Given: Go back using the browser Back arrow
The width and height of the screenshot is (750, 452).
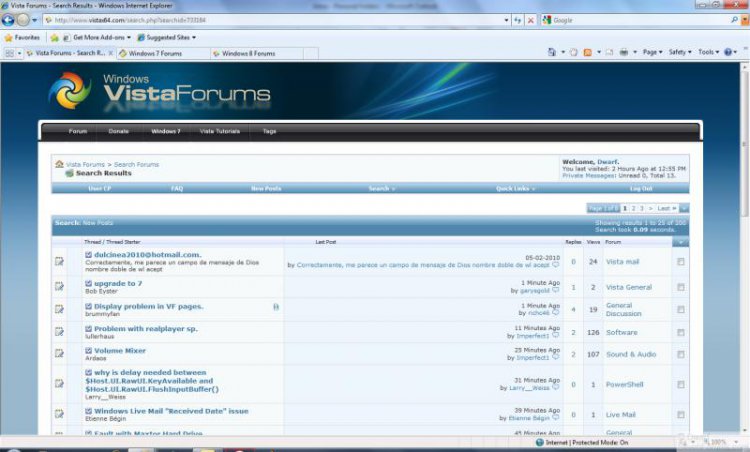Looking at the screenshot, I should tap(8, 20).
